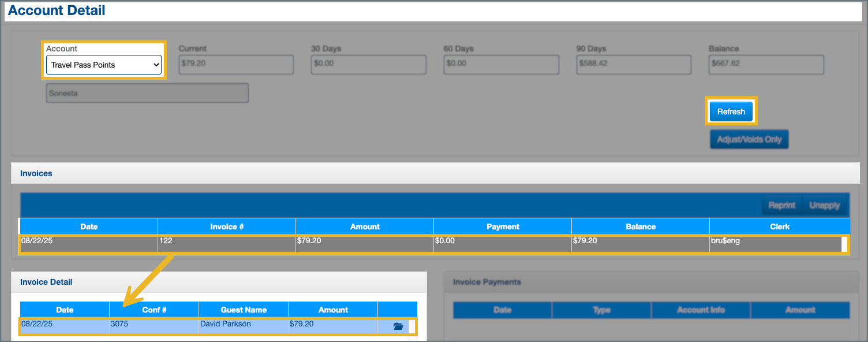Click the Sonesta text field
Viewport: 868px width, 342px height.
click(x=147, y=93)
